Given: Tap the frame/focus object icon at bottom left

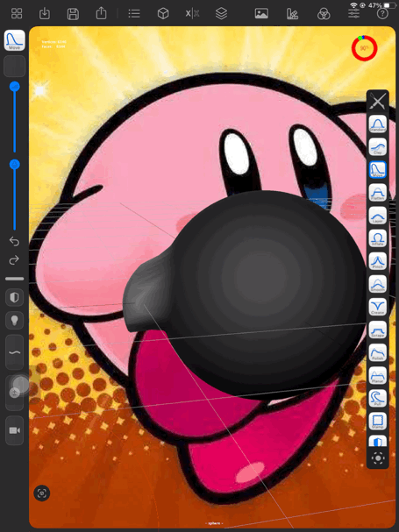Looking at the screenshot, I should tap(42, 493).
